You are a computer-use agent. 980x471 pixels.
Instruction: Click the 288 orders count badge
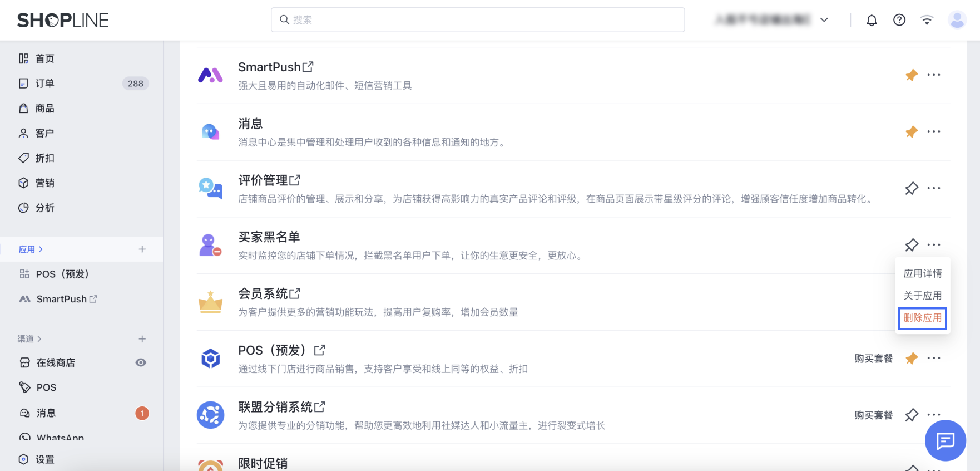[x=136, y=84]
